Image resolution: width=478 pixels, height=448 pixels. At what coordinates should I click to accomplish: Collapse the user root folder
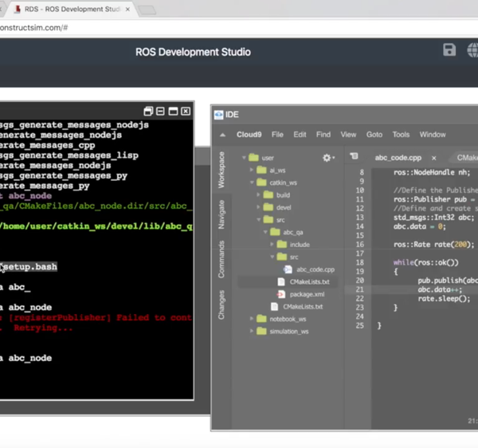(x=244, y=158)
